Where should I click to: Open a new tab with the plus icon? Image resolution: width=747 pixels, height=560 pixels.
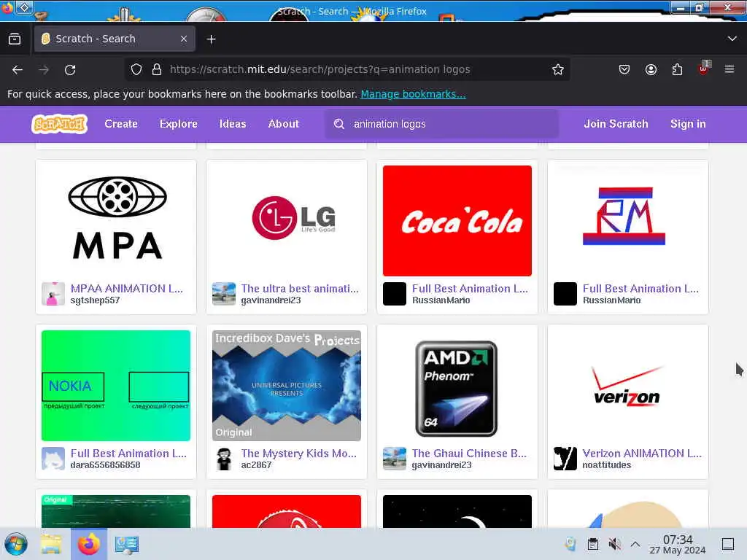click(211, 39)
